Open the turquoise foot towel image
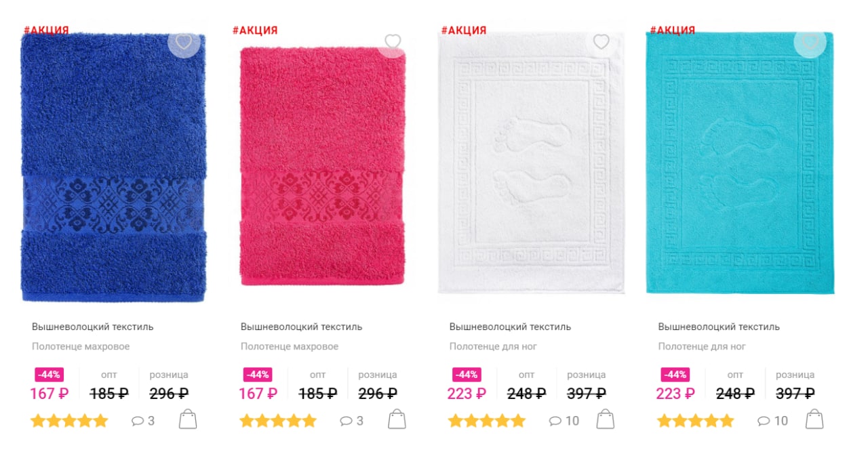 coord(740,163)
